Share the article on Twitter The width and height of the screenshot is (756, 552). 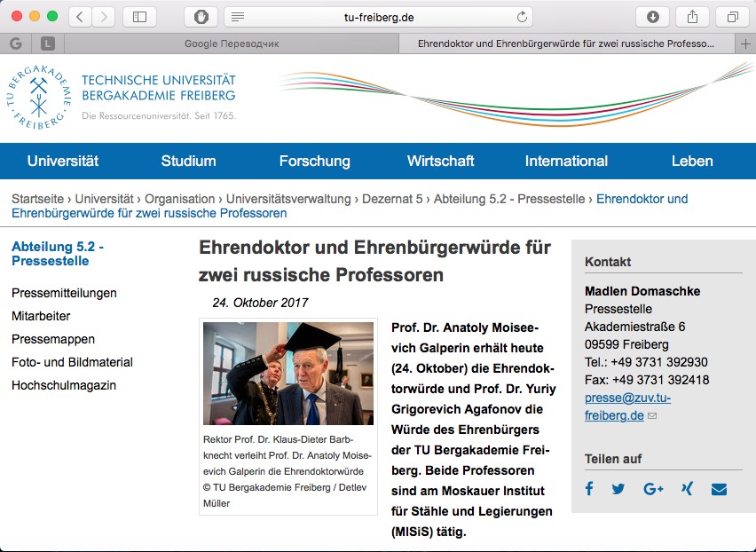click(x=618, y=489)
